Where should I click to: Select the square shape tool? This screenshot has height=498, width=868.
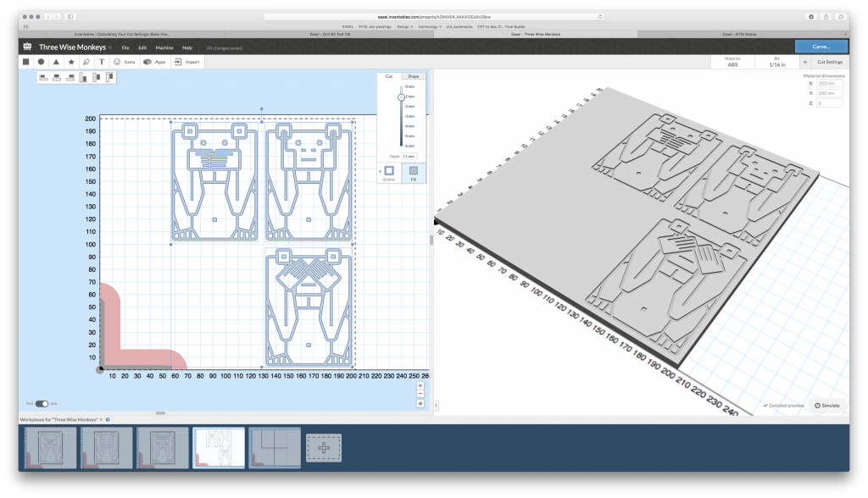(25, 62)
